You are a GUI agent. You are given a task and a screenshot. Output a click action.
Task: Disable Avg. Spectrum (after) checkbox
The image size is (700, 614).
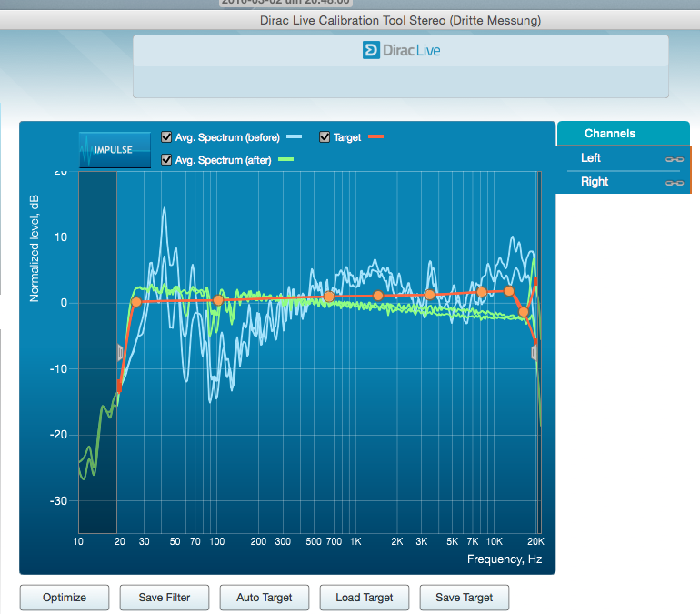(x=166, y=159)
